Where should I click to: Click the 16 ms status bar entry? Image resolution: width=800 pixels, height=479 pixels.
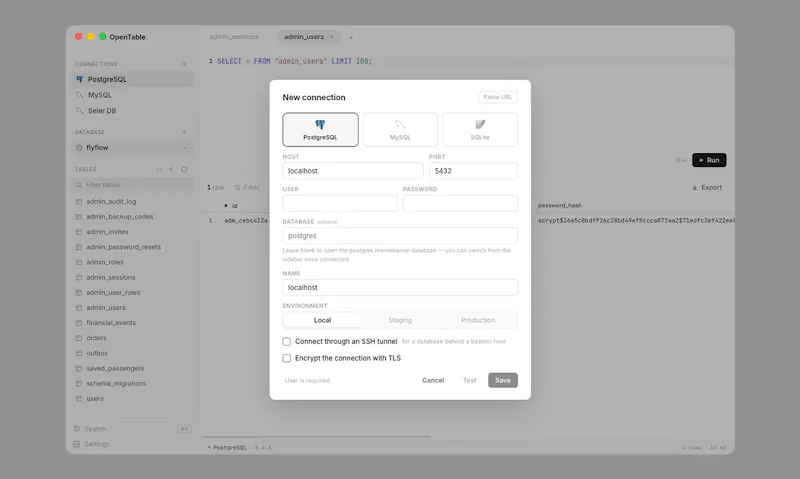[x=717, y=448]
